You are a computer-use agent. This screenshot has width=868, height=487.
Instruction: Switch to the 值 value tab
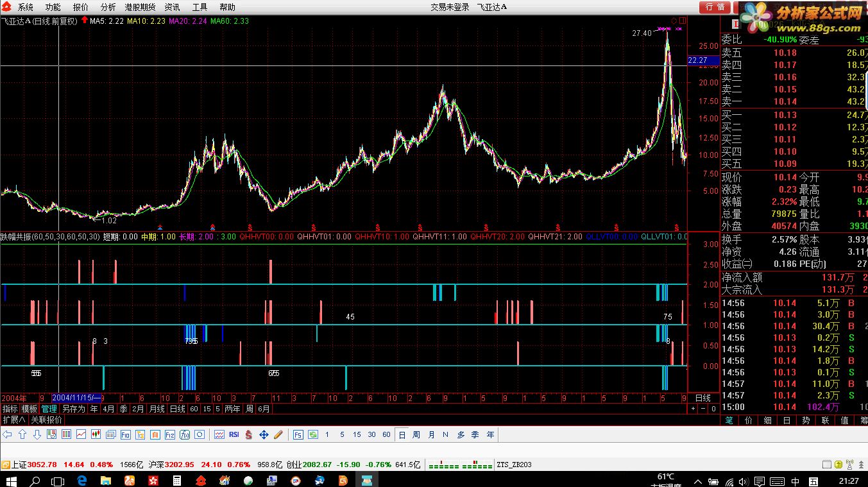pos(845,420)
